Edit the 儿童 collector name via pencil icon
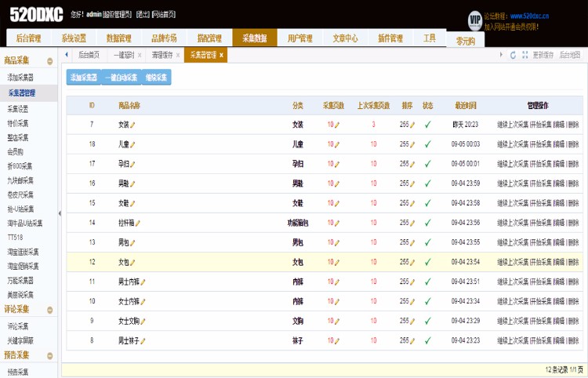The height and width of the screenshot is (378, 588). click(132, 144)
